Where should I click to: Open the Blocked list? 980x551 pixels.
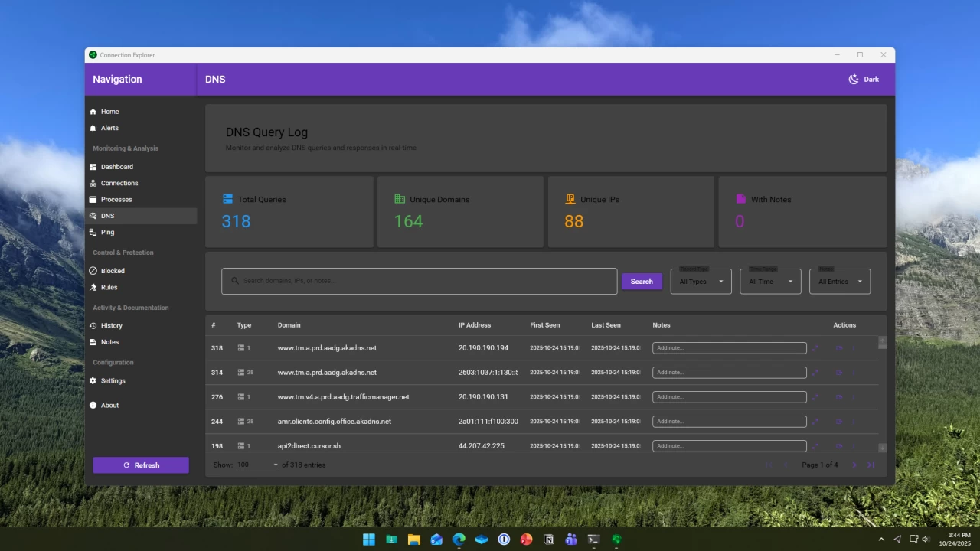pos(112,270)
